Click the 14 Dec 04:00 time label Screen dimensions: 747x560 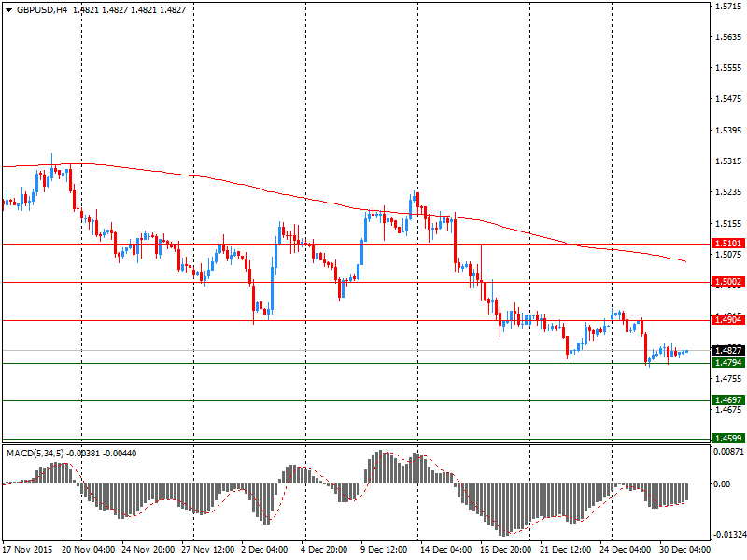446,549
